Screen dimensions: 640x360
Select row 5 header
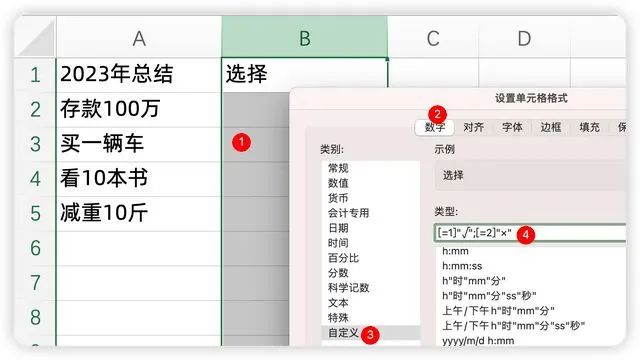coord(36,214)
